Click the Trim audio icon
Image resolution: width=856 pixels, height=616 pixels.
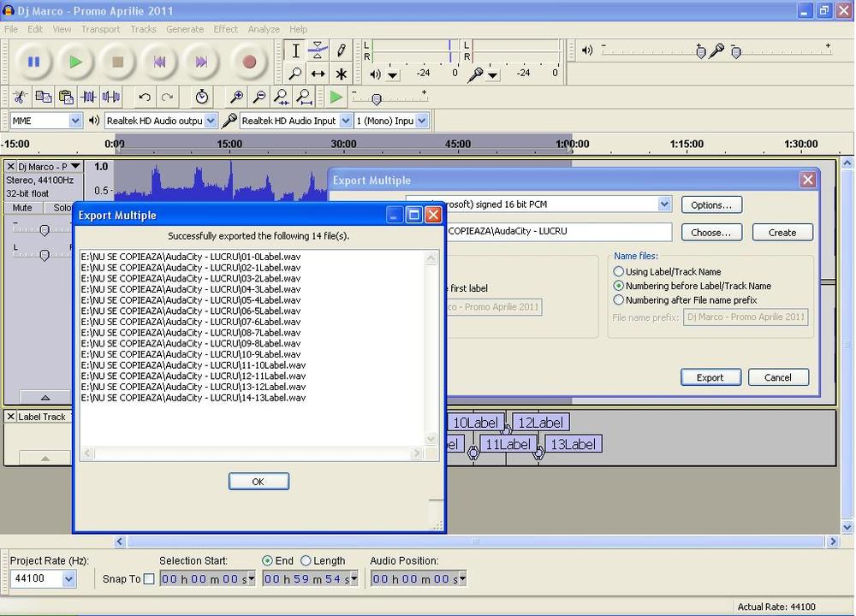click(x=88, y=98)
